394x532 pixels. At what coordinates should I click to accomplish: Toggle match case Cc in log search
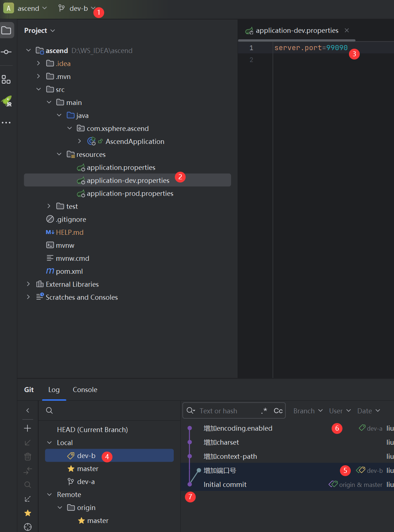[278, 411]
